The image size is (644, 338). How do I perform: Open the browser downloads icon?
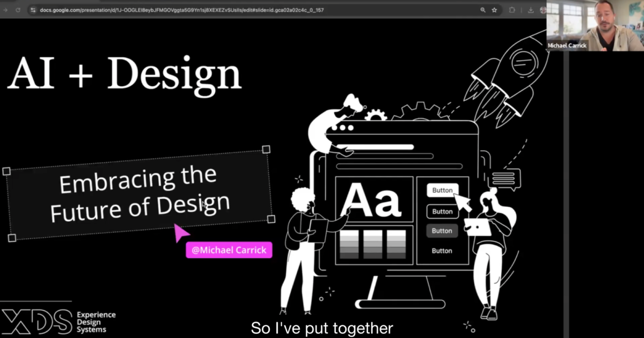(531, 10)
